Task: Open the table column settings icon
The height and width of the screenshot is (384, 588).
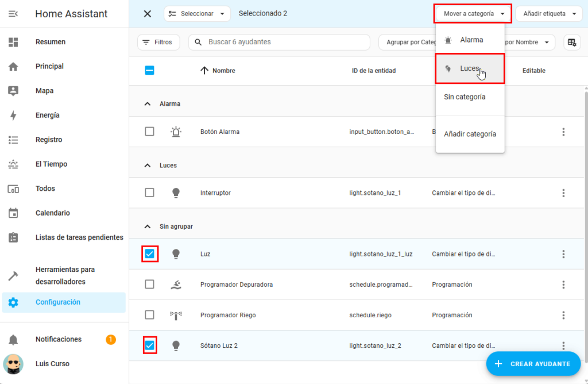Action: (x=571, y=42)
